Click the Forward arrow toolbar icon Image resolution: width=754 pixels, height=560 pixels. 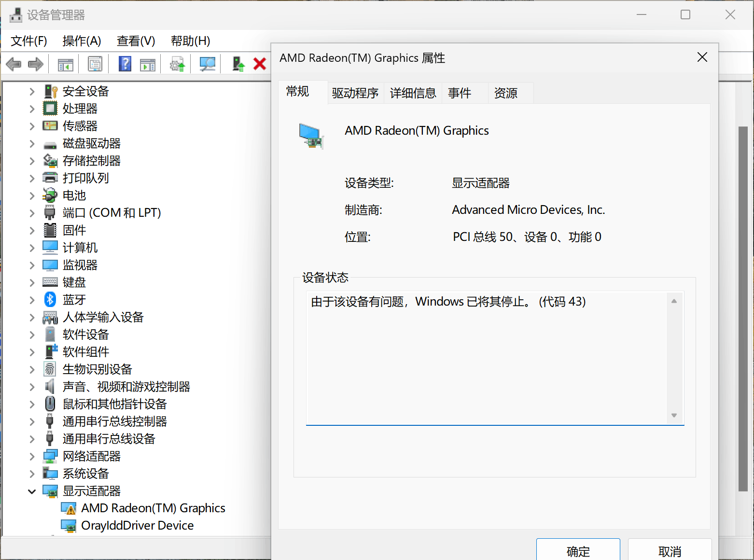coord(36,64)
